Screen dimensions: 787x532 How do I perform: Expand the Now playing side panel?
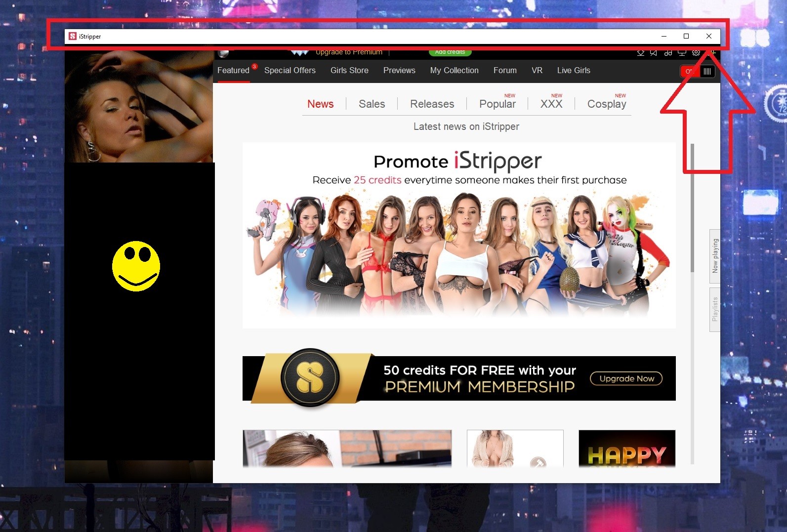pyautogui.click(x=715, y=256)
